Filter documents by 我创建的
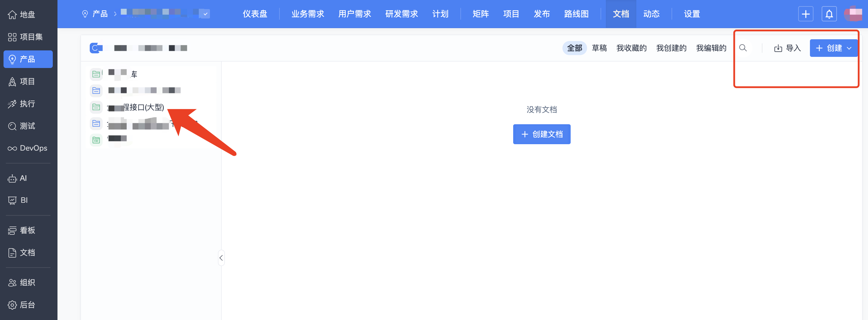 click(671, 48)
